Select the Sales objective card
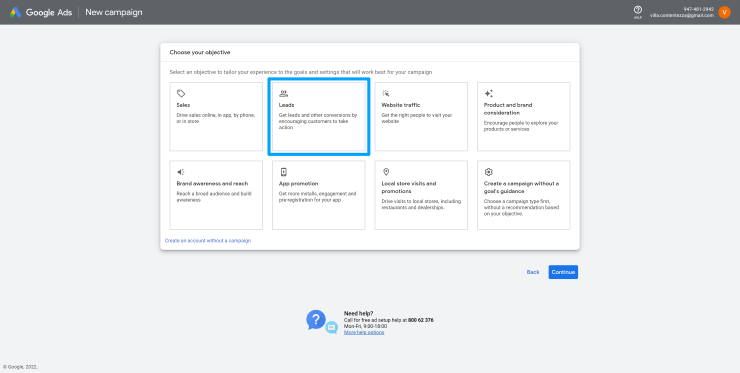Viewport: 740px width, 373px height. pos(216,117)
